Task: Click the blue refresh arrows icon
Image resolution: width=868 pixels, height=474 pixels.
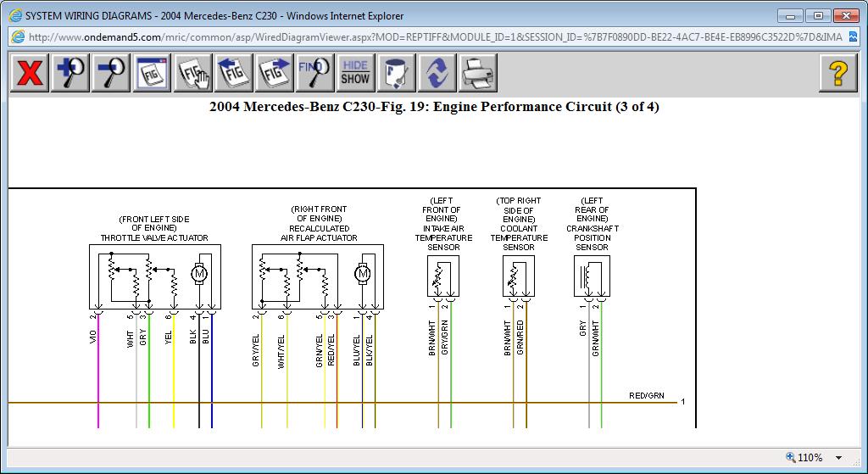Action: 437,74
